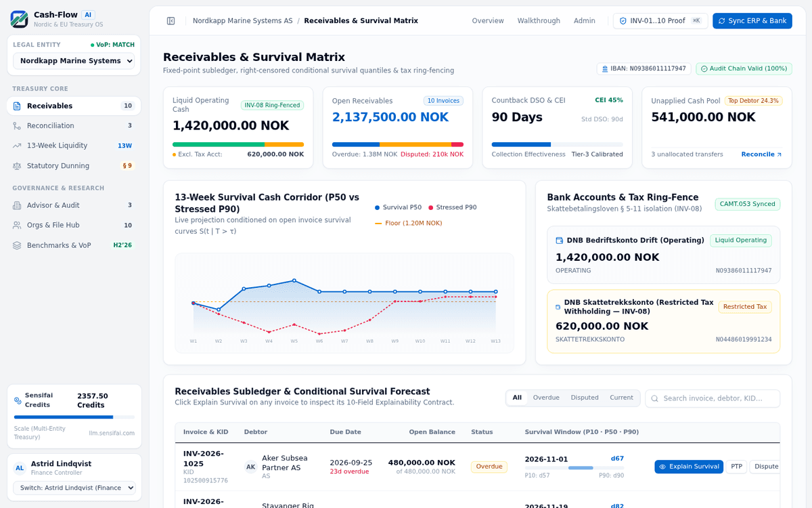Click the Orgs & File Hub icon
This screenshot has width=812, height=508.
(x=18, y=225)
